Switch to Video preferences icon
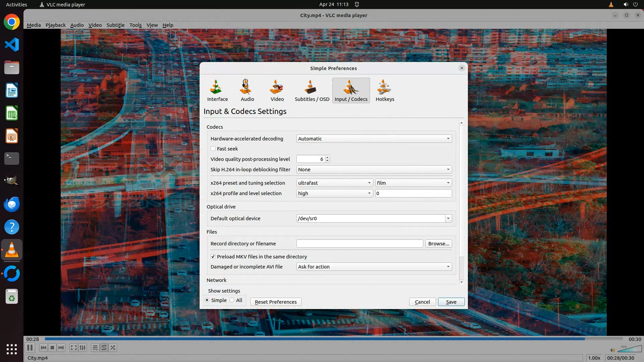The width and height of the screenshot is (644, 362). (277, 90)
